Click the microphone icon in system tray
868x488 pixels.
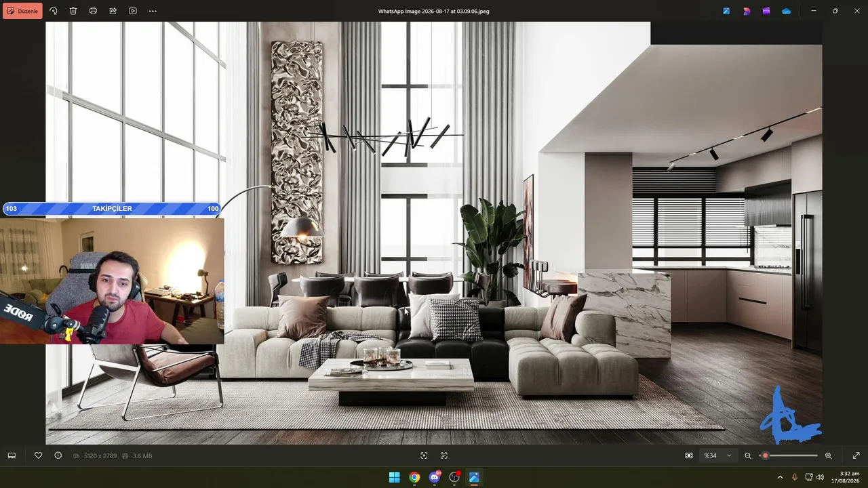[795, 477]
